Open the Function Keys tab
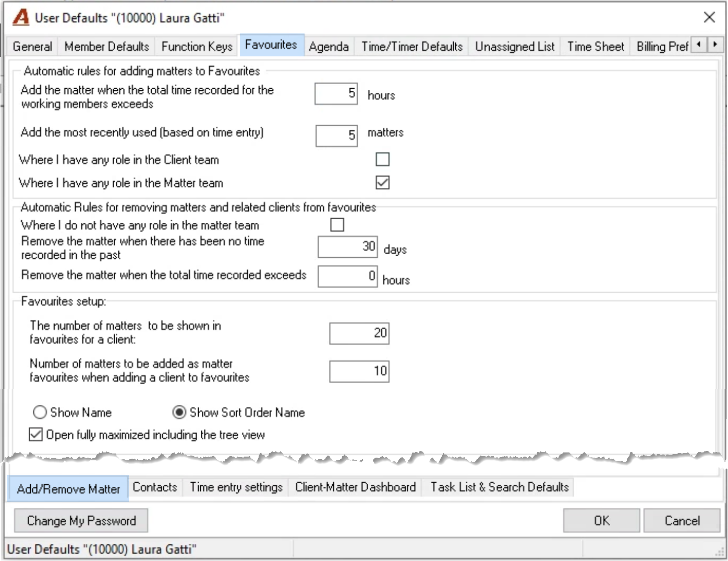The height and width of the screenshot is (561, 728). pos(197,46)
